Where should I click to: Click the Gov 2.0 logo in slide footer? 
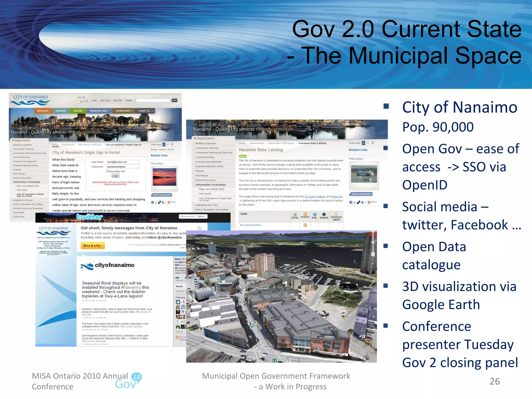coord(129,381)
